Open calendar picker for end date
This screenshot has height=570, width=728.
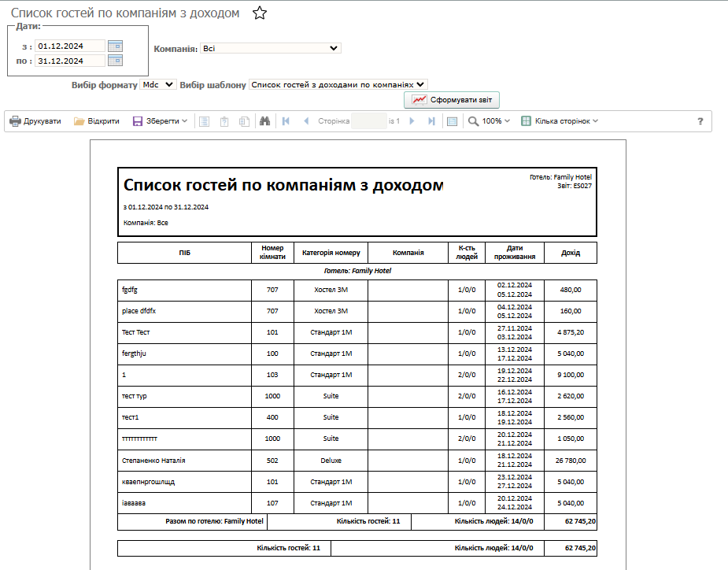pos(115,61)
